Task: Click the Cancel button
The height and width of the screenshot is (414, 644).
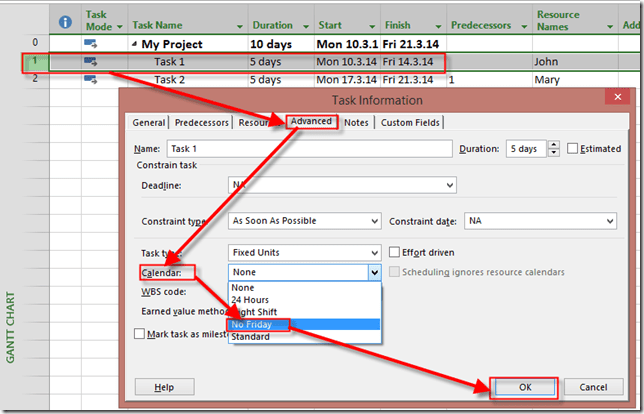Action: click(593, 386)
